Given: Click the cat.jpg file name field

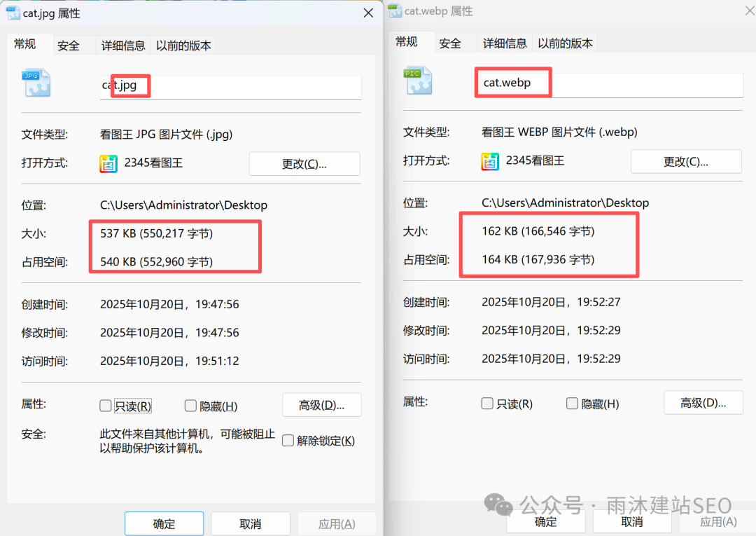Looking at the screenshot, I should click(230, 87).
